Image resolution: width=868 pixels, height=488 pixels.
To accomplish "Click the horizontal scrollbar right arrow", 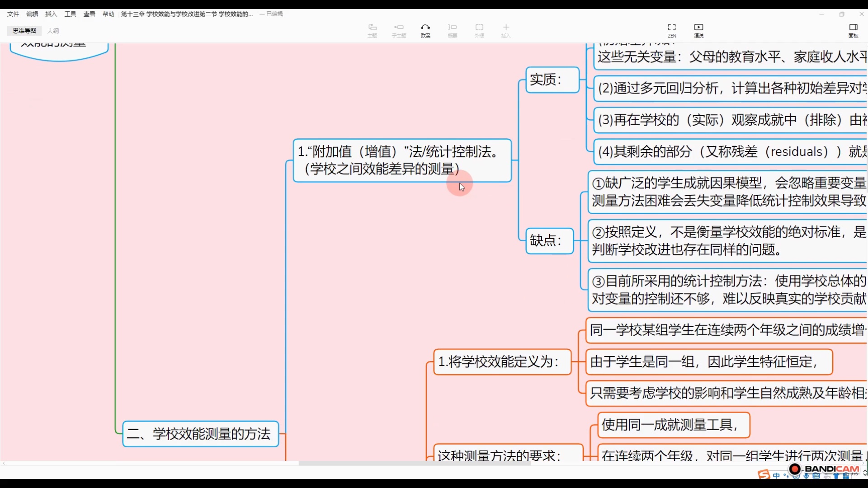I will pos(863,463).
